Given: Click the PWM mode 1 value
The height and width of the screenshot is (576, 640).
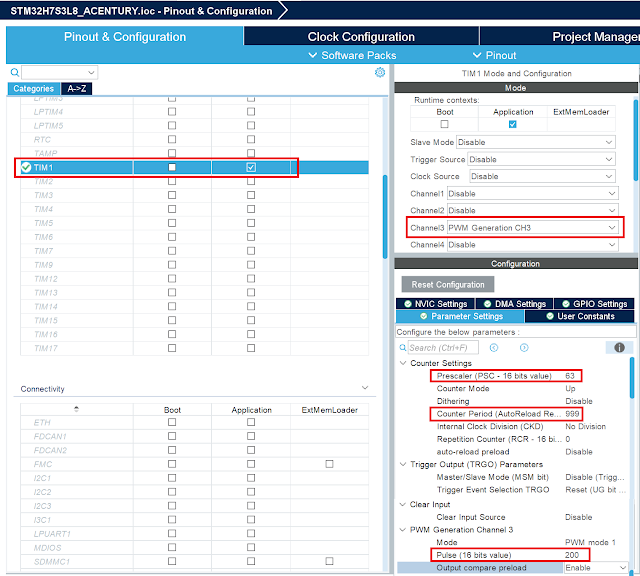Looking at the screenshot, I should pyautogui.click(x=590, y=543).
